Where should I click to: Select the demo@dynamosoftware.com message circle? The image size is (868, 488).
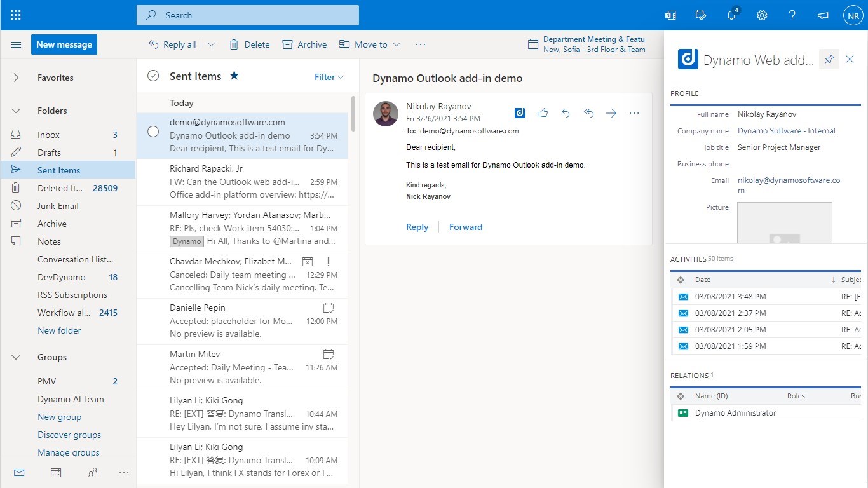153,132
